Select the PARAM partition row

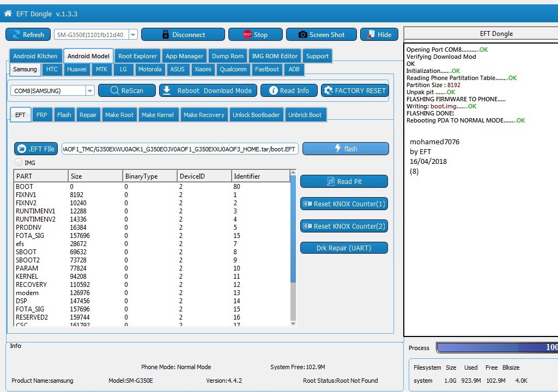point(152,268)
